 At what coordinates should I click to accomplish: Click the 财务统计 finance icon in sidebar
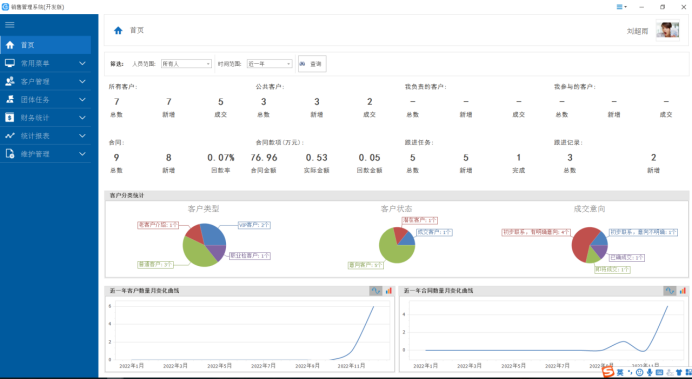[10, 118]
